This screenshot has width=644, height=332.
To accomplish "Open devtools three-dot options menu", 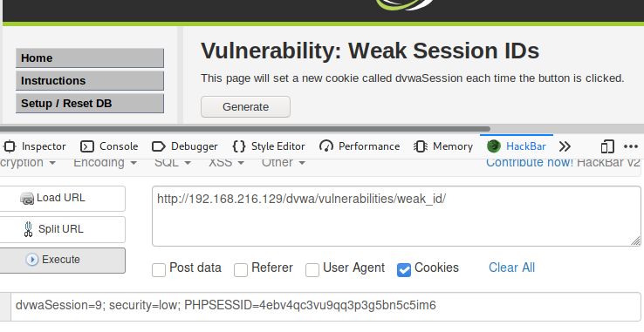I will click(x=631, y=146).
